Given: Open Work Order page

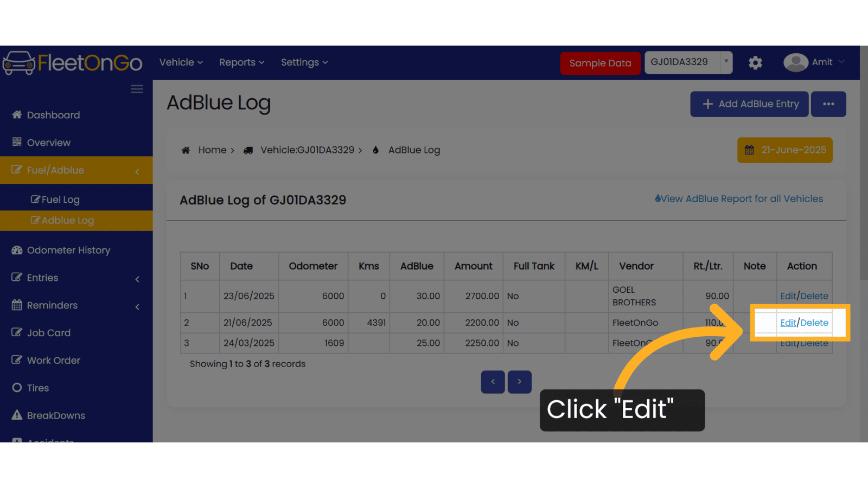Looking at the screenshot, I should (x=54, y=361).
